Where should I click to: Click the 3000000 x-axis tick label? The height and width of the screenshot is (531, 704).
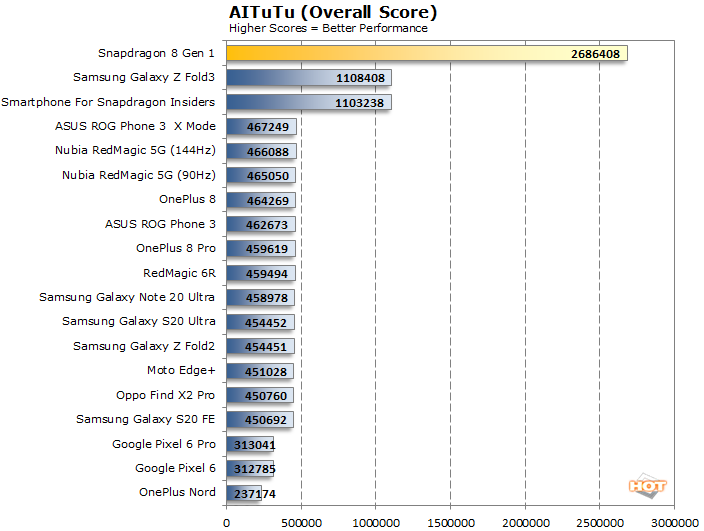point(674,522)
